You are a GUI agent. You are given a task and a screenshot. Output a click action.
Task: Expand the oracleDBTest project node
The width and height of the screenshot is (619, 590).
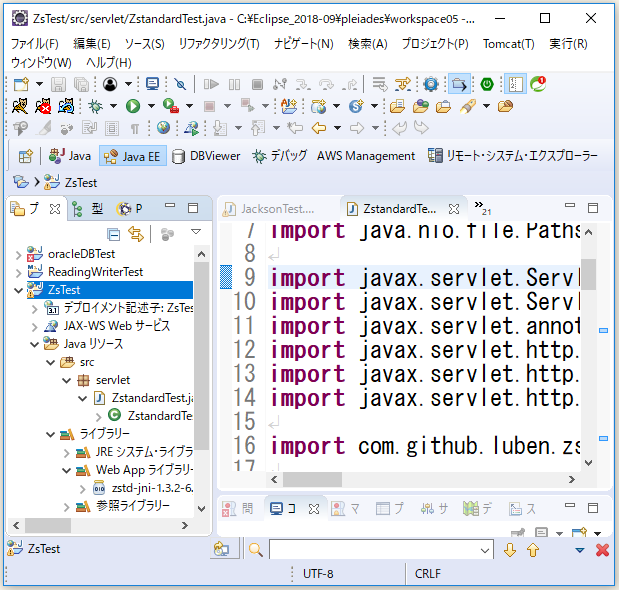(x=18, y=255)
